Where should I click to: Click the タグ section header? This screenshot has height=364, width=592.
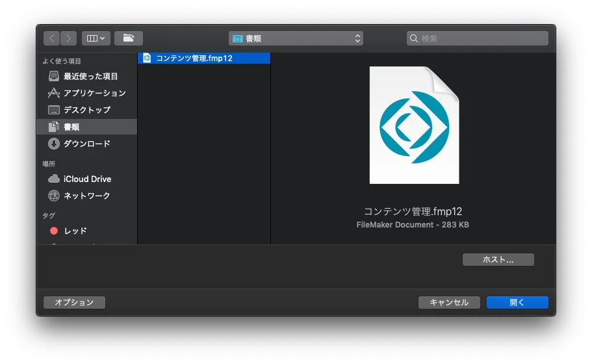click(x=49, y=216)
